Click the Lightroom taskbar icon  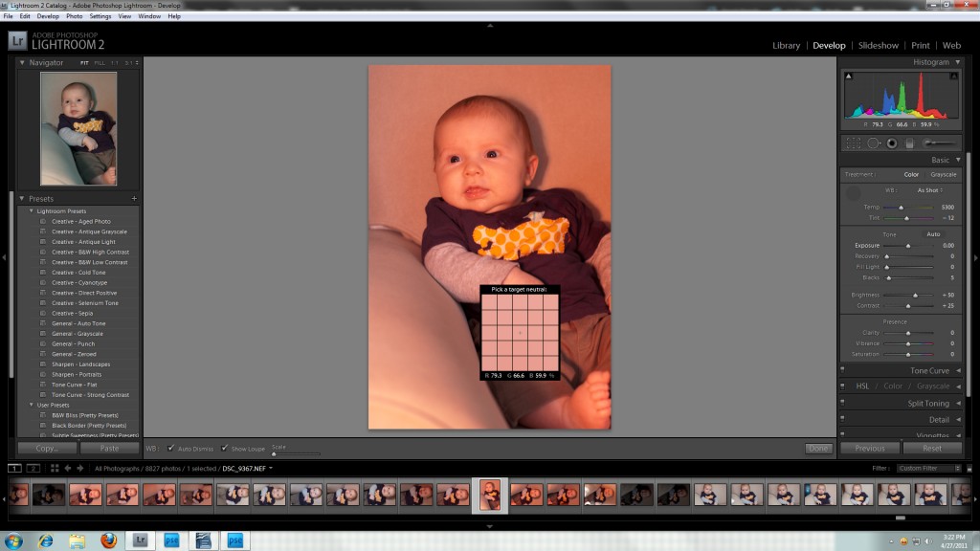pos(140,540)
